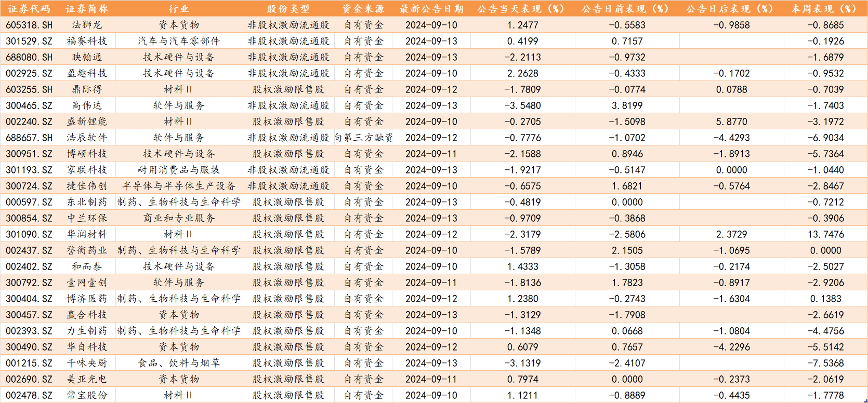
Task: Click pre-announcement value 2.1505
Action: tap(627, 250)
